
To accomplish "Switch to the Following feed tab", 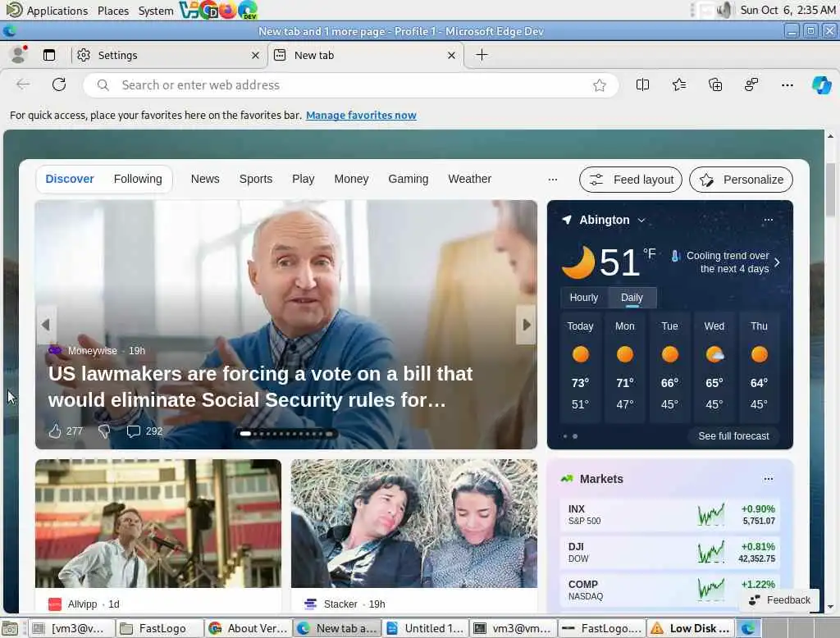I will [138, 179].
